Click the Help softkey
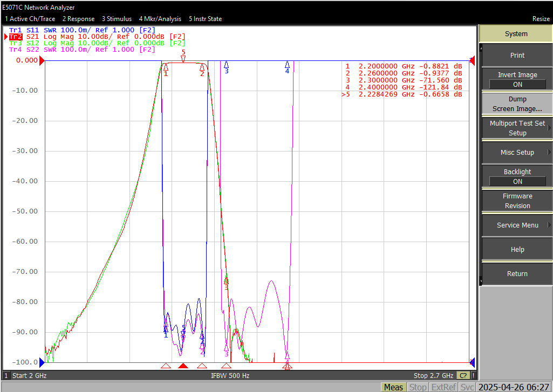Screen dimensions: 553x392 (x=517, y=250)
